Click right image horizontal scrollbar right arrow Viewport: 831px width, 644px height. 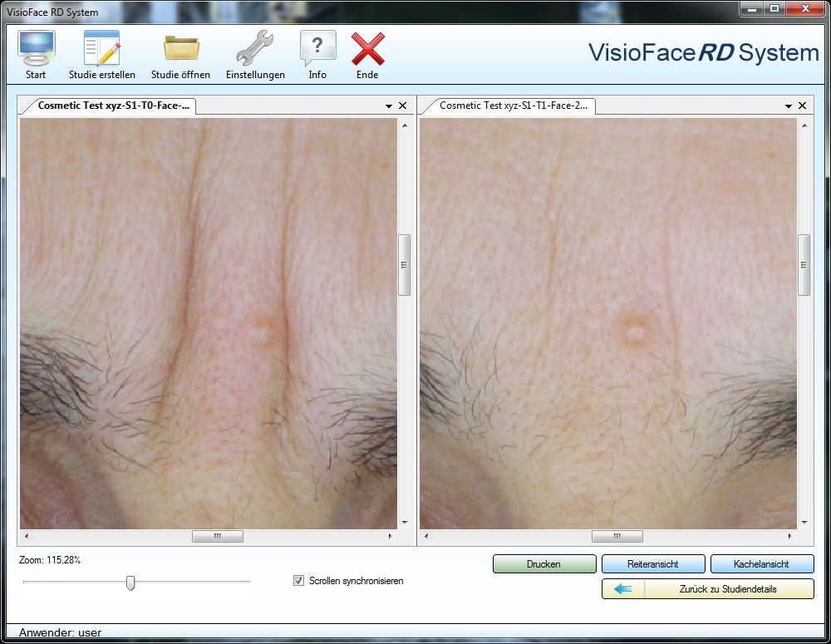click(x=790, y=537)
